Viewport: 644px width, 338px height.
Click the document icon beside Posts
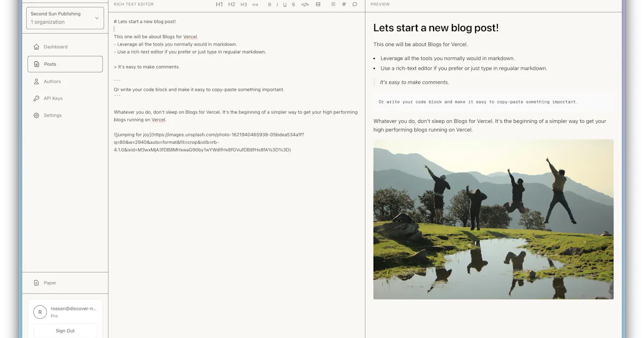click(x=36, y=64)
